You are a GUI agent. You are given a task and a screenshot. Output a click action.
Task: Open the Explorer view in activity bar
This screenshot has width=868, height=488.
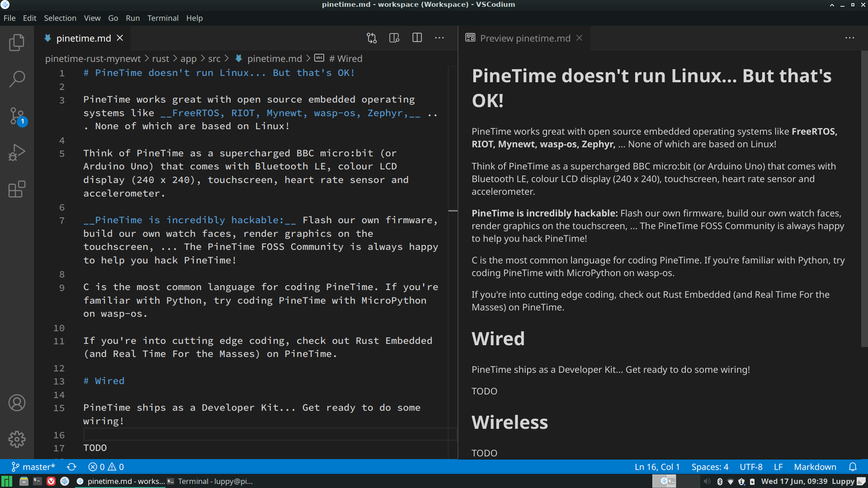coord(17,43)
